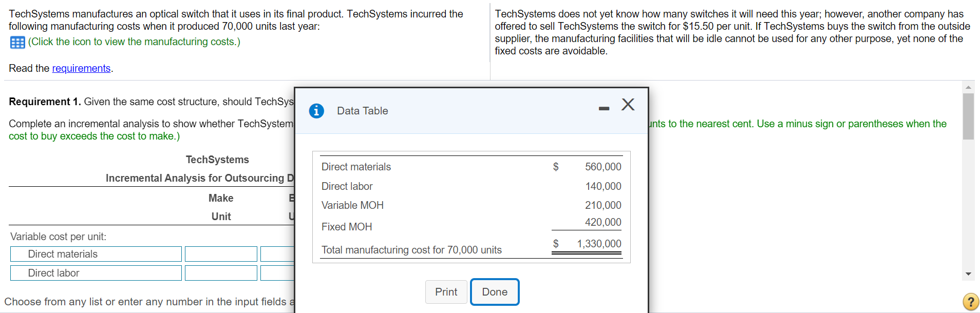Close the Data Table dialog
The width and height of the screenshot is (980, 313).
click(628, 104)
